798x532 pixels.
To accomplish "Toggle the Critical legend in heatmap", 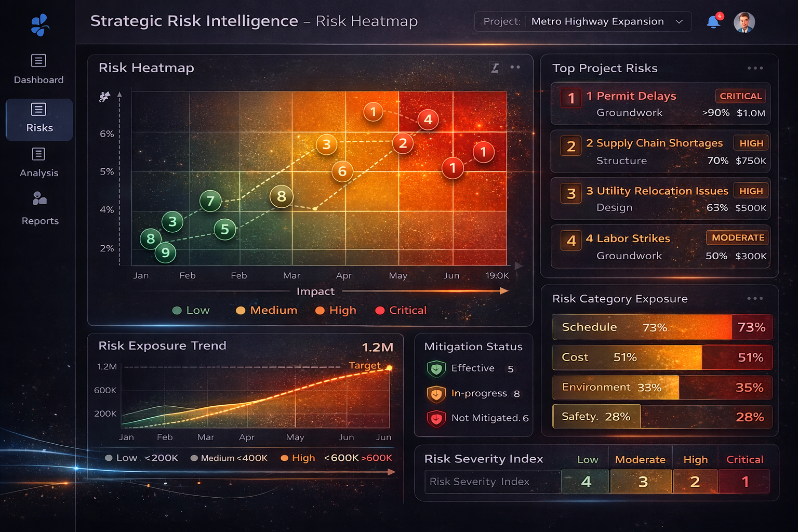I will pos(401,310).
